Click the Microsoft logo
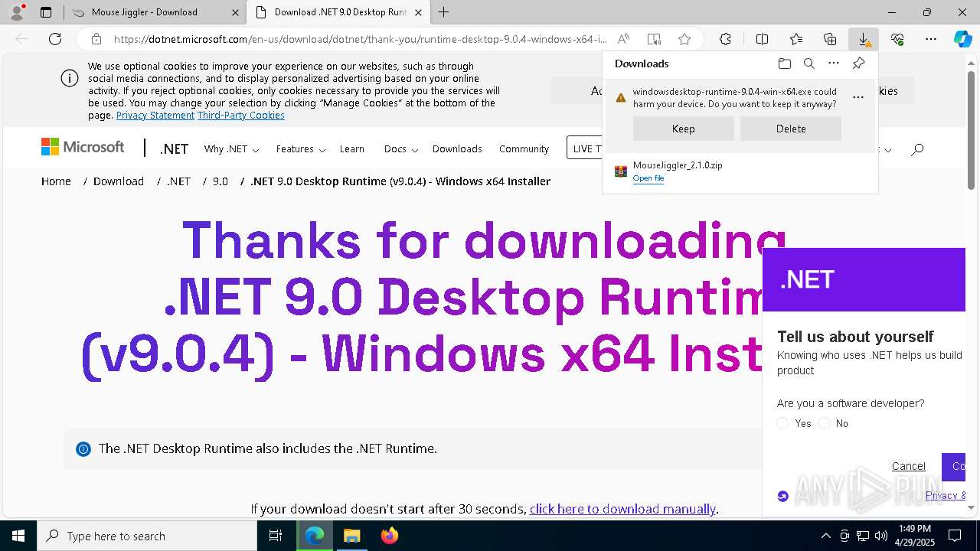This screenshot has width=980, height=551. coord(83,147)
